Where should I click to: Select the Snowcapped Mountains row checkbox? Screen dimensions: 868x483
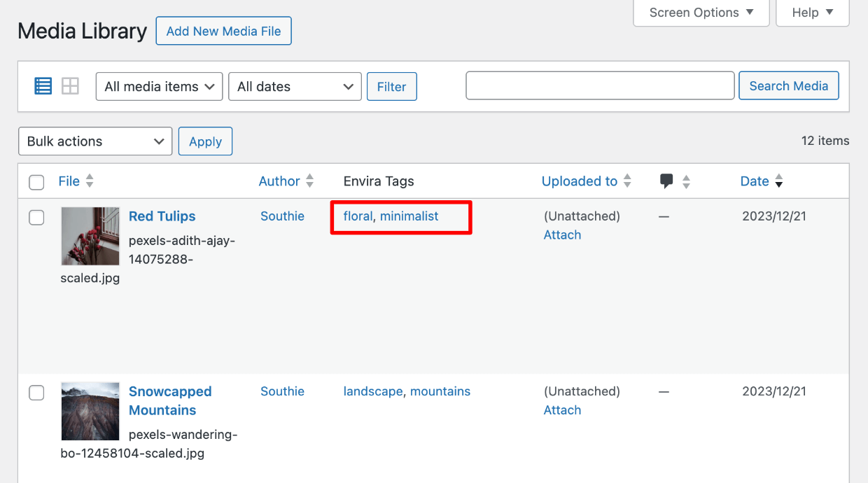[36, 393]
